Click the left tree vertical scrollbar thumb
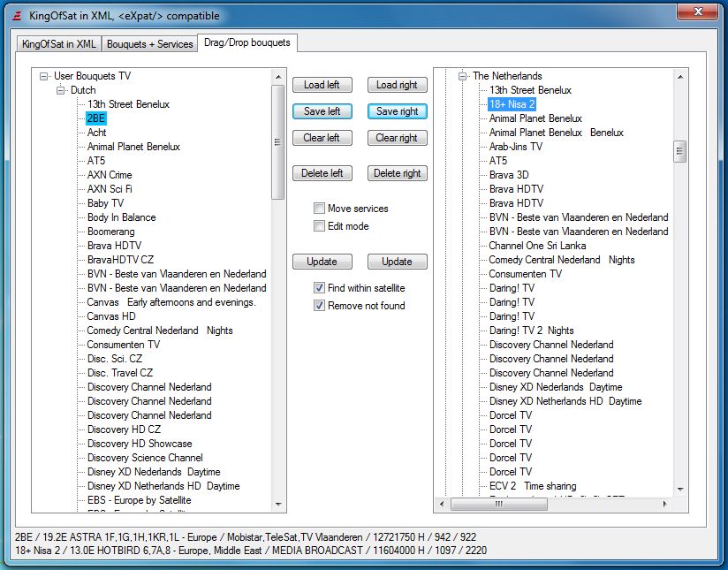 pyautogui.click(x=278, y=141)
